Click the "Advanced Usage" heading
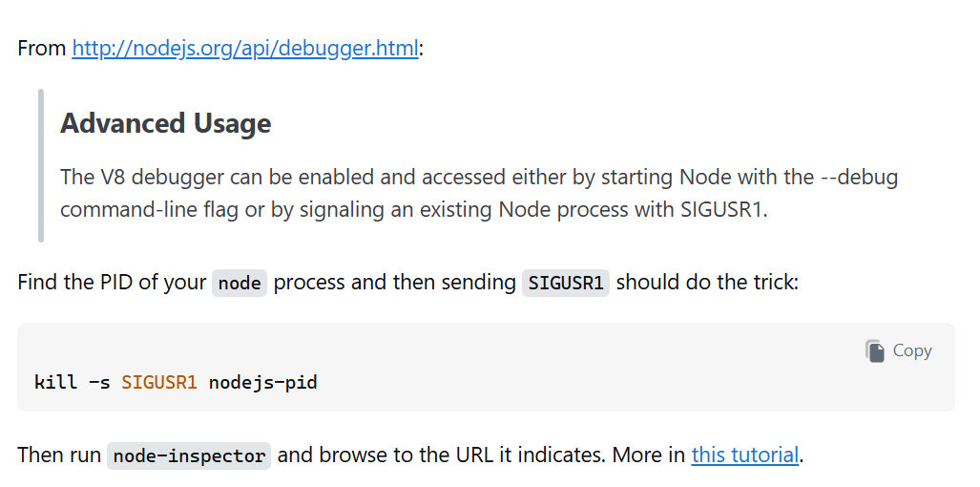980x487 pixels. [165, 123]
